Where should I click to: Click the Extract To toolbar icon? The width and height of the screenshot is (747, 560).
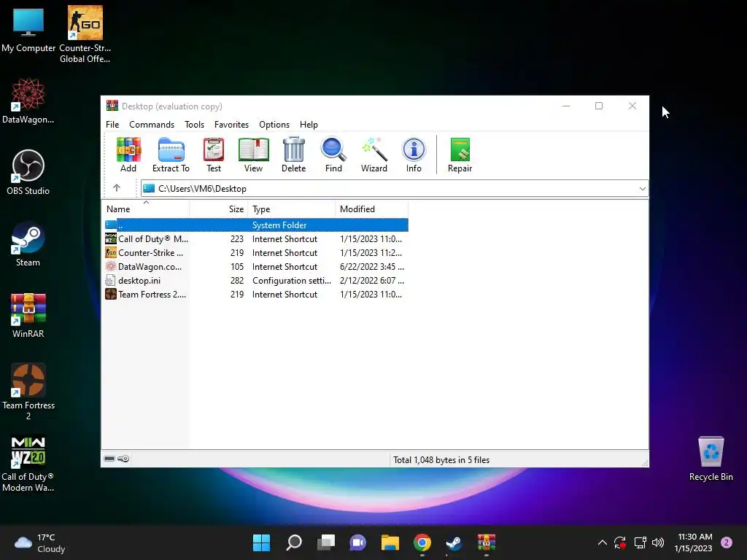[171, 155]
